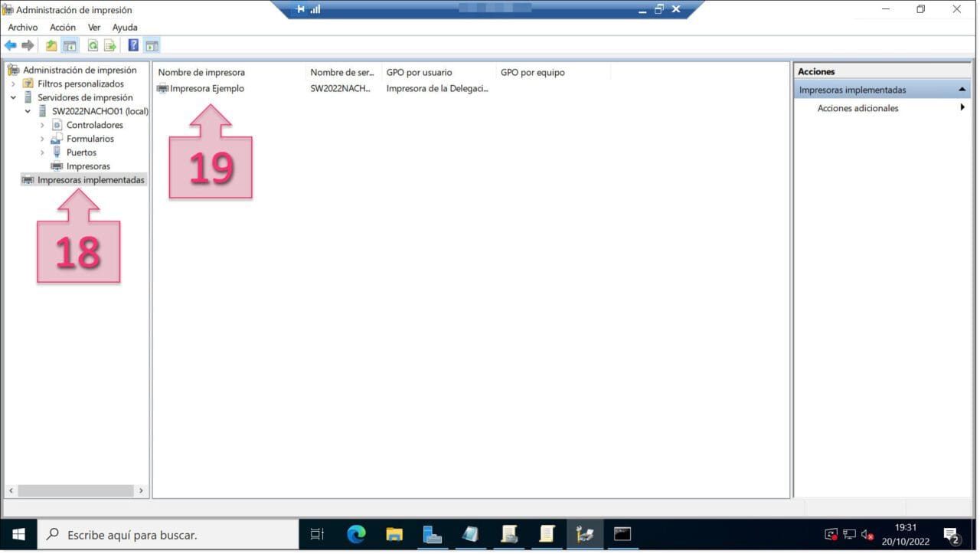The image size is (980, 554).
Task: Select the Impresora Ejemplo row
Action: point(383,89)
